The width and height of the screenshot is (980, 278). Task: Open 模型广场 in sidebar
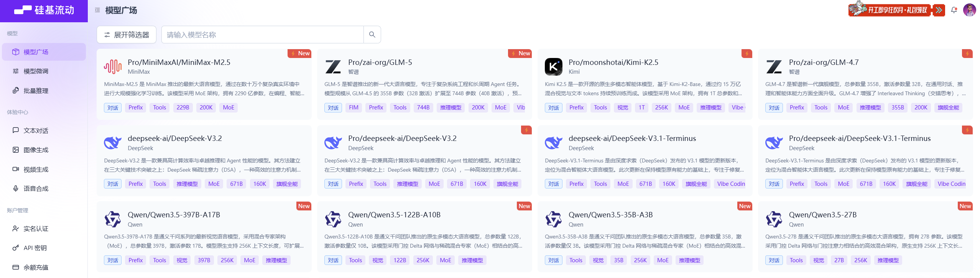[44, 52]
